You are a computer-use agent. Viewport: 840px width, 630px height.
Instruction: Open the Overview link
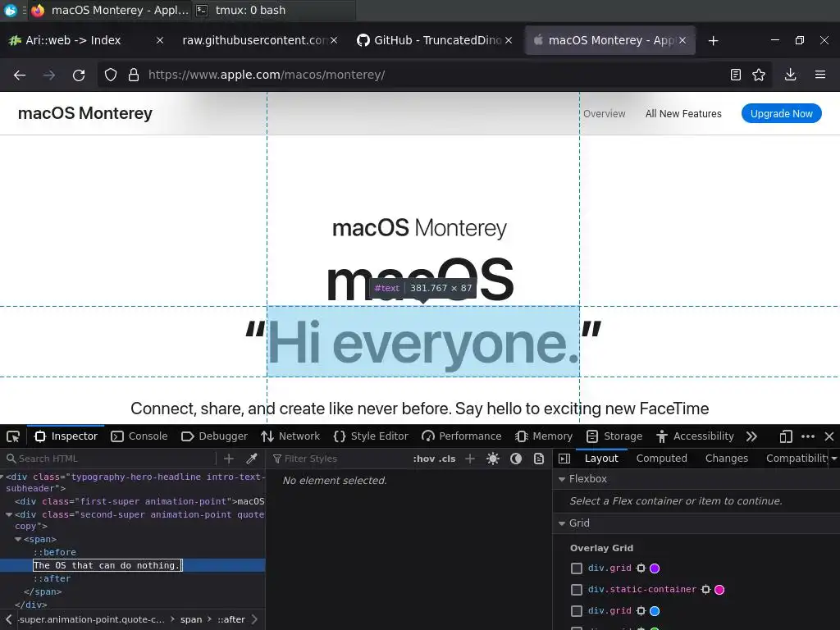point(604,113)
